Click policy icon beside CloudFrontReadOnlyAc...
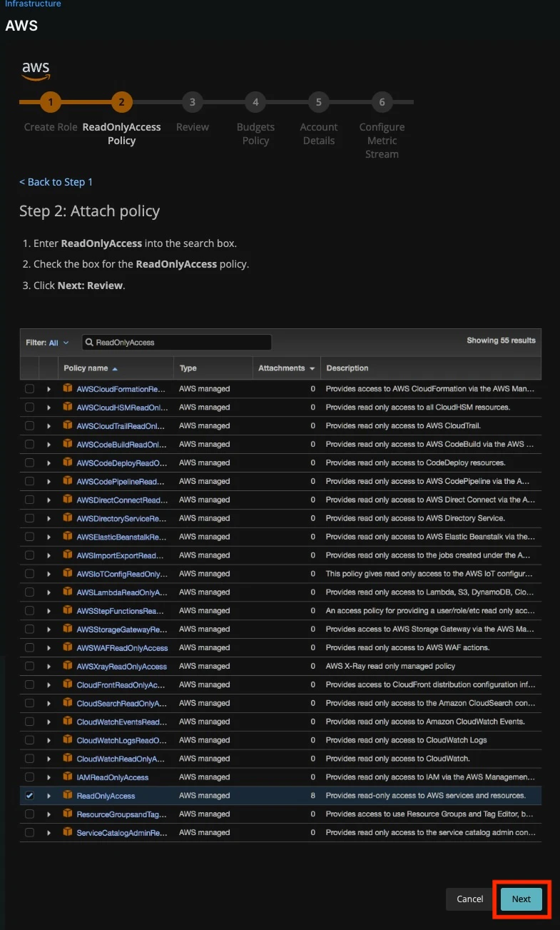560x930 pixels. point(68,684)
